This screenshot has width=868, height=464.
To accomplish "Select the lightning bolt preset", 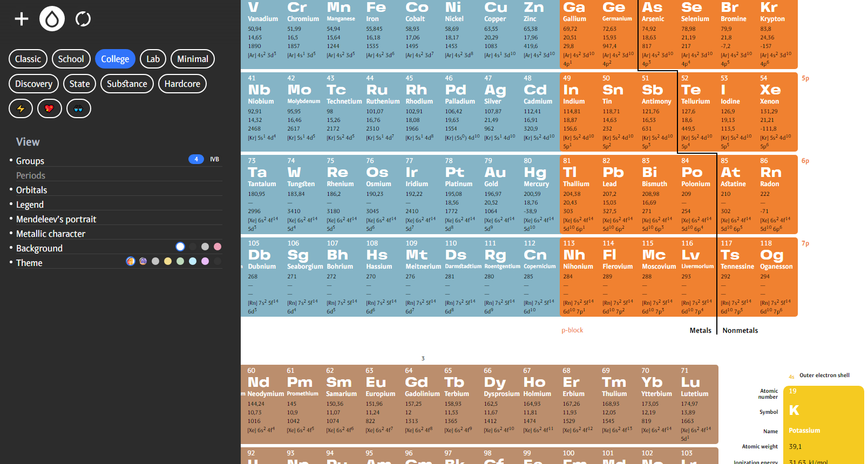I will tap(21, 108).
